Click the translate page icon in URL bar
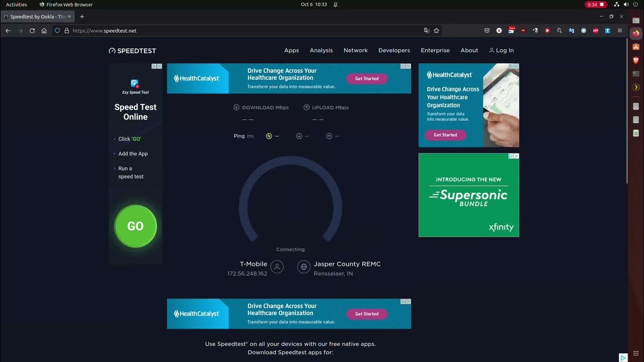Screen dimensions: 644x362 coord(427,31)
